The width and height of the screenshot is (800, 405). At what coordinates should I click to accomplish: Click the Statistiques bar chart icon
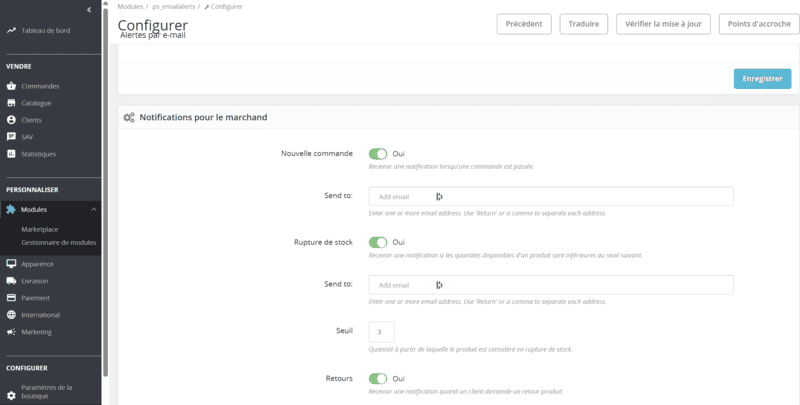coord(11,154)
